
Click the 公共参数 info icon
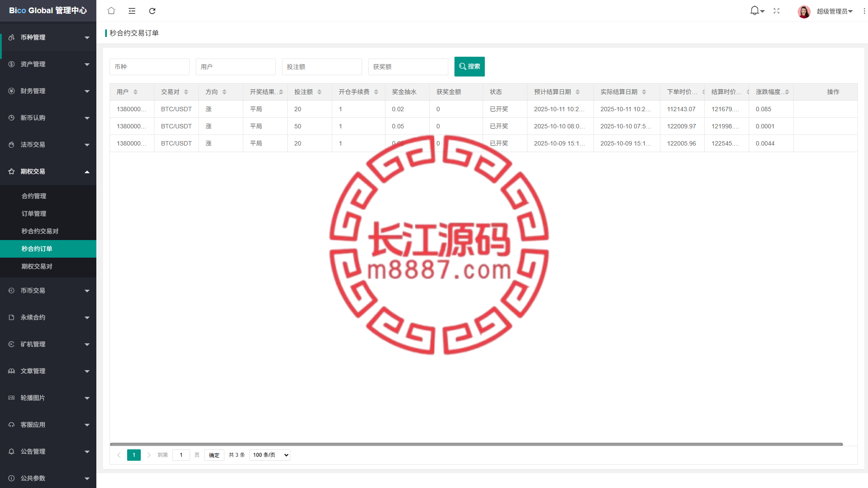[x=11, y=478]
